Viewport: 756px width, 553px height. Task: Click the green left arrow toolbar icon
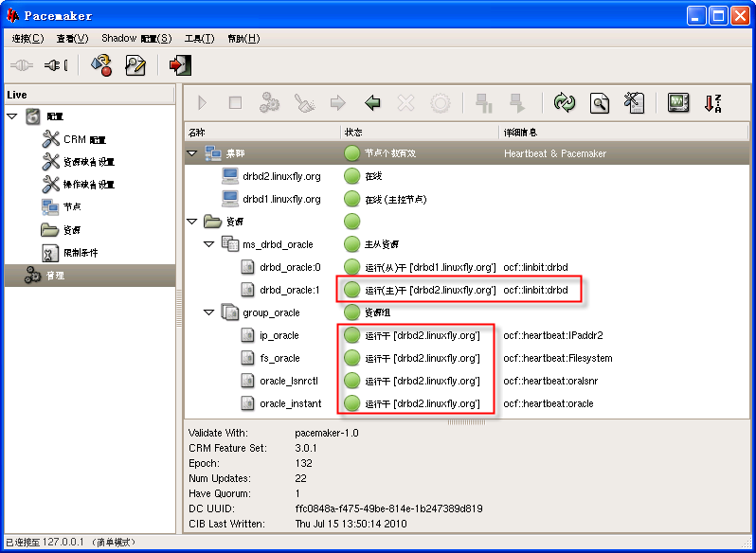tap(372, 103)
